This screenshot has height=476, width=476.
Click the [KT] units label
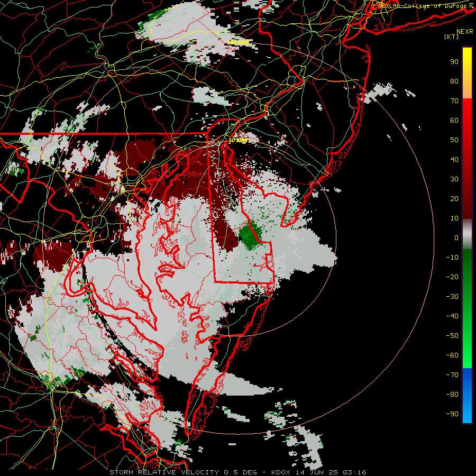(x=452, y=36)
